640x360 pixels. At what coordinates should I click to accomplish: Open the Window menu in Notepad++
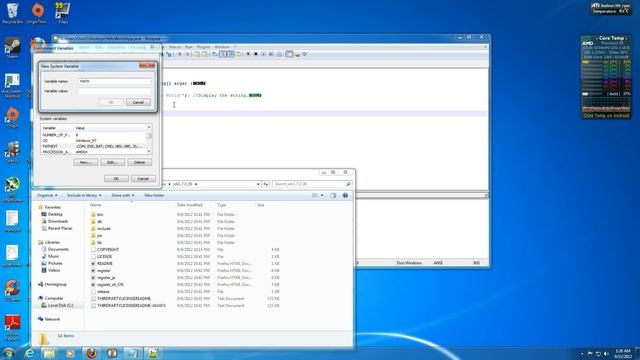point(222,47)
